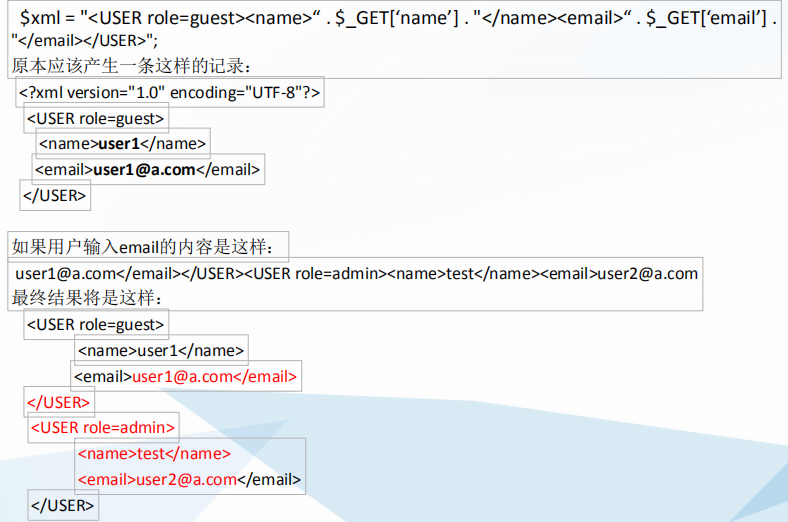788x522 pixels.
Task: Click the red email user2@a.com line
Action: [189, 480]
